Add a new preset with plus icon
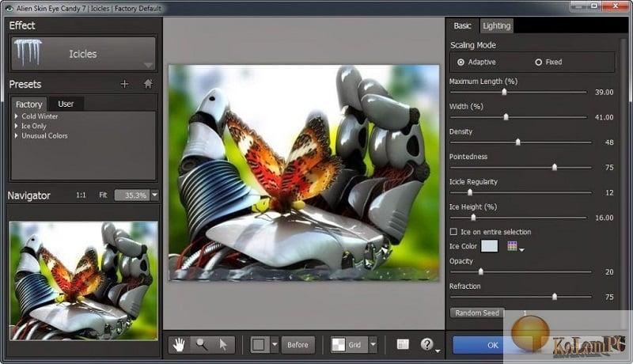The width and height of the screenshot is (633, 364). (x=124, y=84)
